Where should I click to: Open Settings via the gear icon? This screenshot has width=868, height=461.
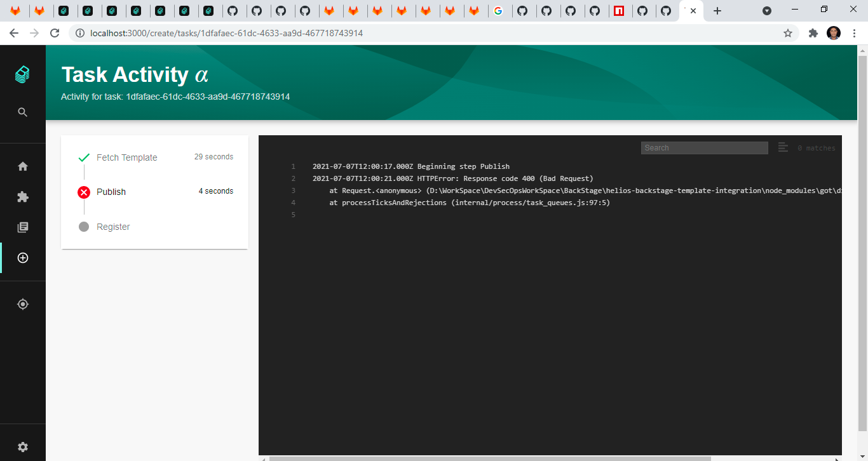(22, 446)
